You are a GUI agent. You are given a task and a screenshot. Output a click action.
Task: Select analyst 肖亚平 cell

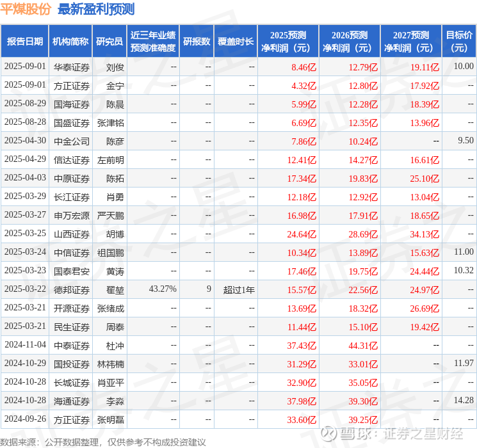[x=110, y=383]
